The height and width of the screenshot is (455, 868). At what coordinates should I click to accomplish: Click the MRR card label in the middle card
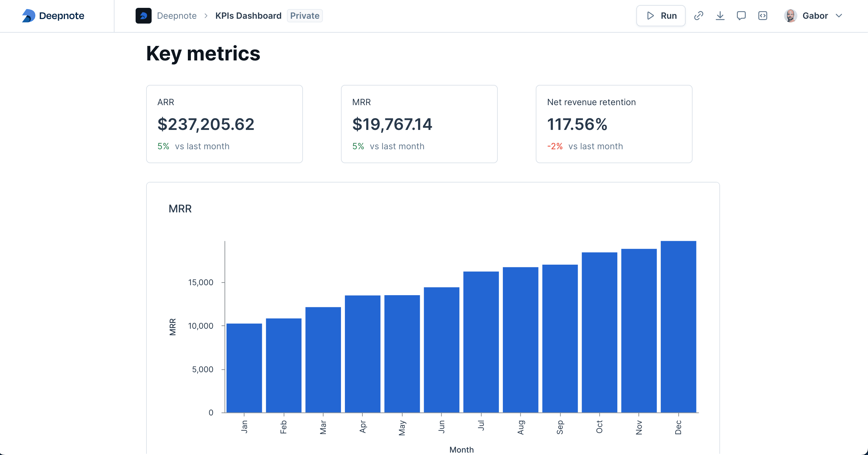pyautogui.click(x=361, y=102)
